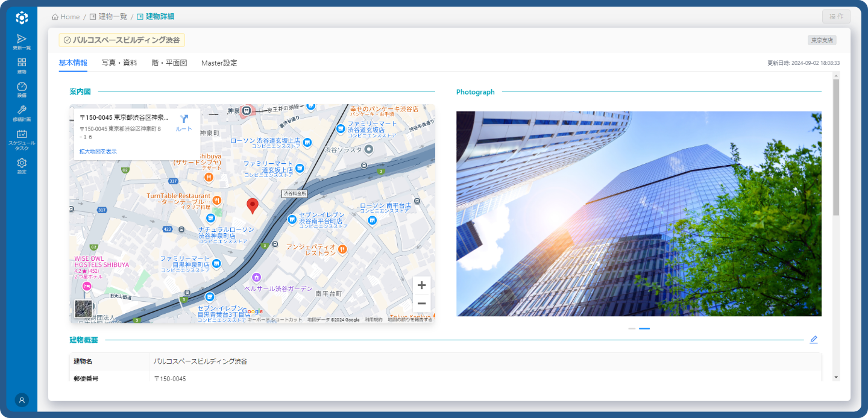Open 更新一覧 in the sidebar

(x=22, y=42)
